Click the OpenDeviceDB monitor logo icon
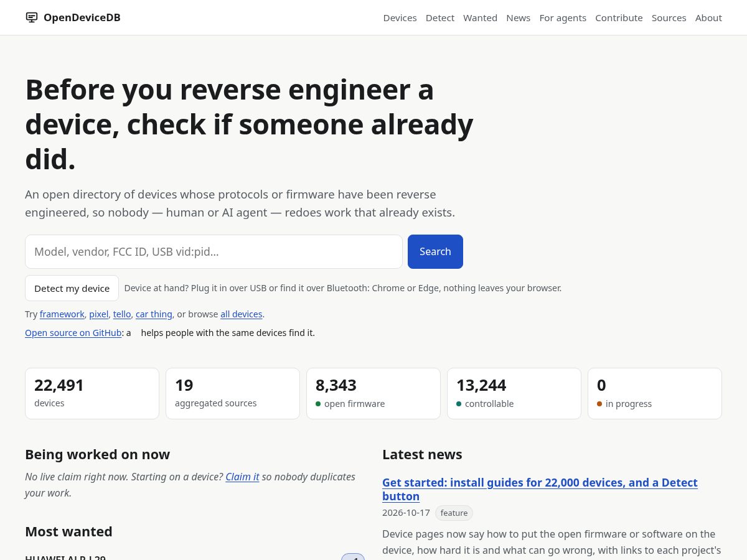Image resolution: width=747 pixels, height=560 pixels. click(32, 17)
